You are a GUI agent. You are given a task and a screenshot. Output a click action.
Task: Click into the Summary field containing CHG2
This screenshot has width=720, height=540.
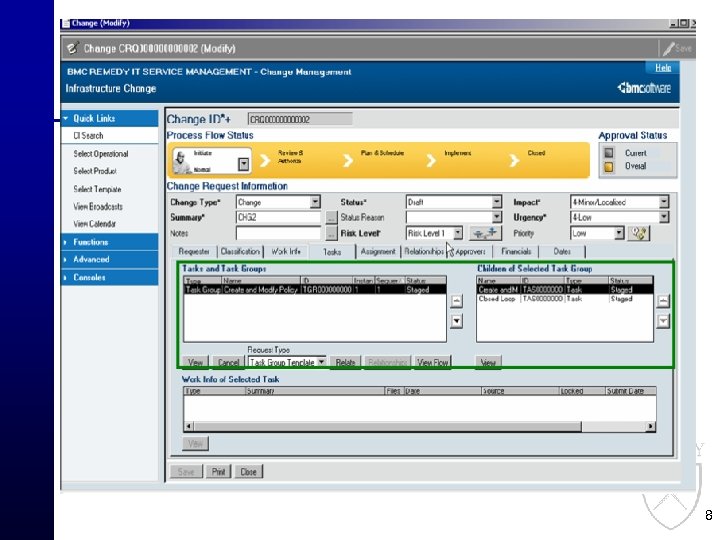click(278, 217)
